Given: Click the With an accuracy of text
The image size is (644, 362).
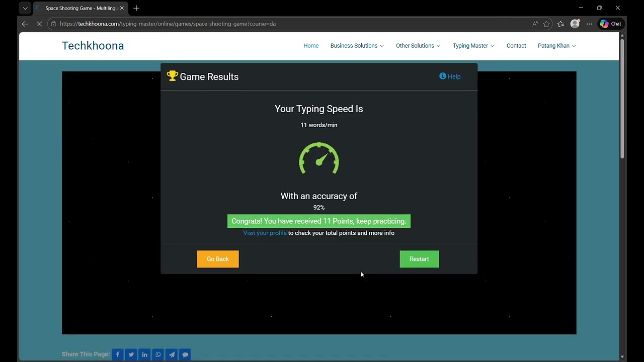Looking at the screenshot, I should [x=319, y=196].
